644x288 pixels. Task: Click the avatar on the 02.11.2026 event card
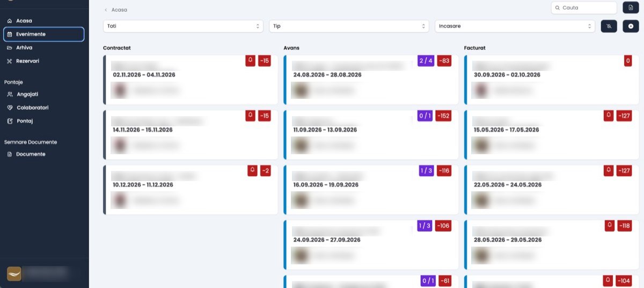click(121, 90)
